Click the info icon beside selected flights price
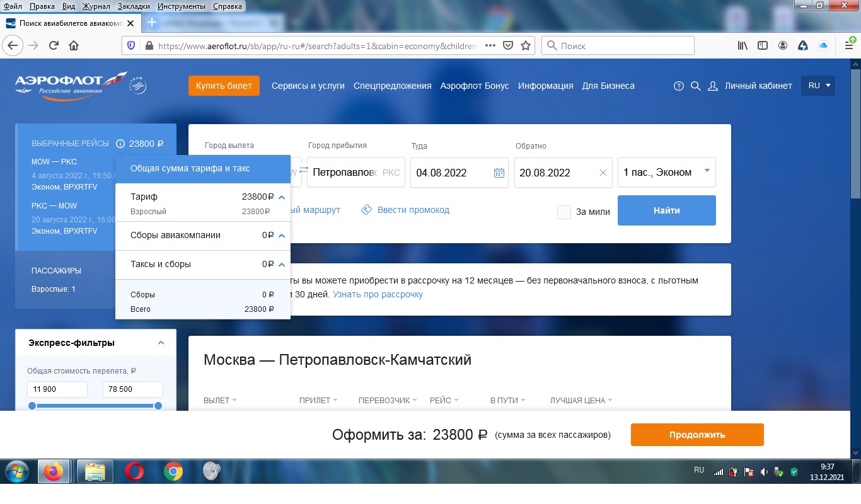 120,144
